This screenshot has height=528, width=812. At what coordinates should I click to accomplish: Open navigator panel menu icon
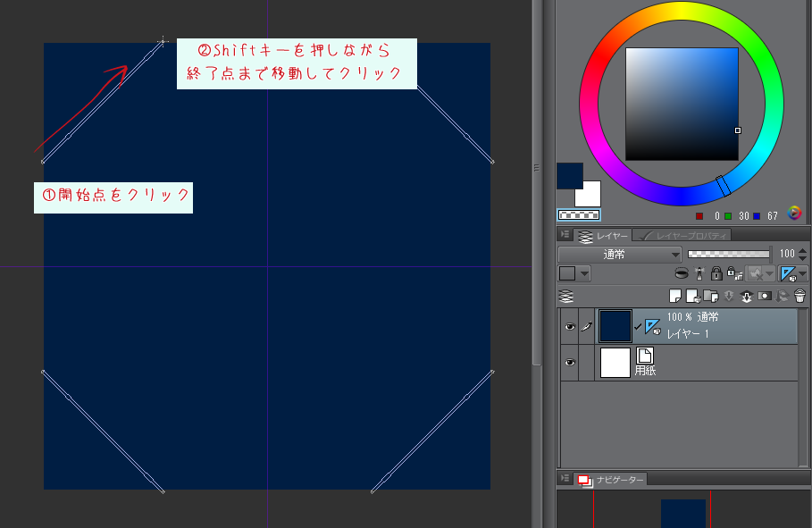coord(565,478)
